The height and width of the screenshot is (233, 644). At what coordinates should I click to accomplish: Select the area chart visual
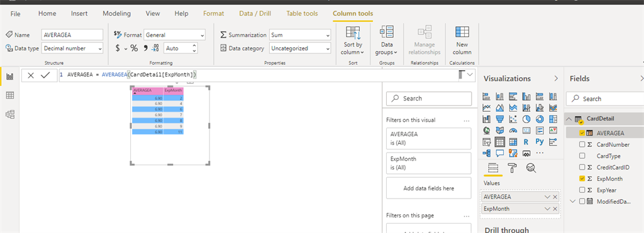(x=500, y=108)
